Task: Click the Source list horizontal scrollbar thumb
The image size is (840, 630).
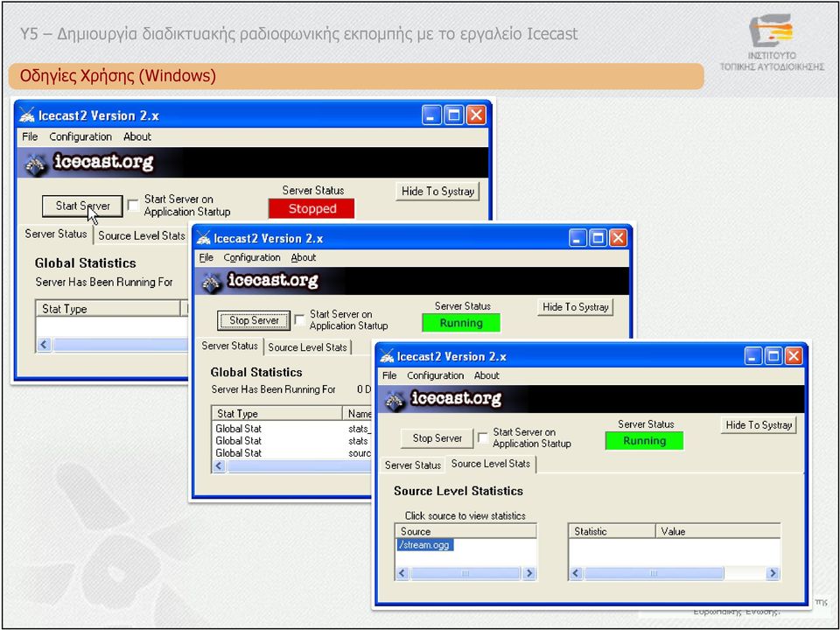Action: coord(465,573)
